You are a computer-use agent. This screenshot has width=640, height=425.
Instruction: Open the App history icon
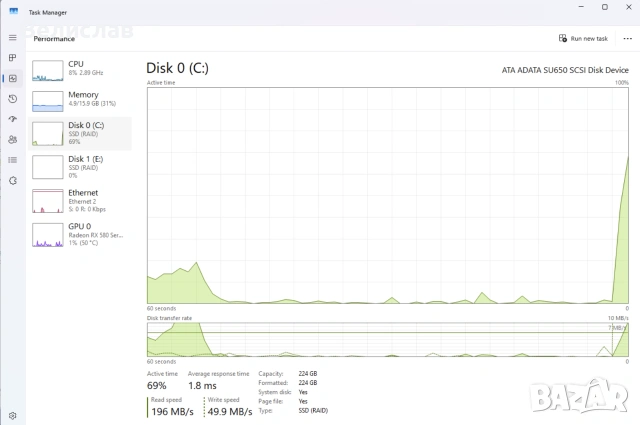(13, 99)
